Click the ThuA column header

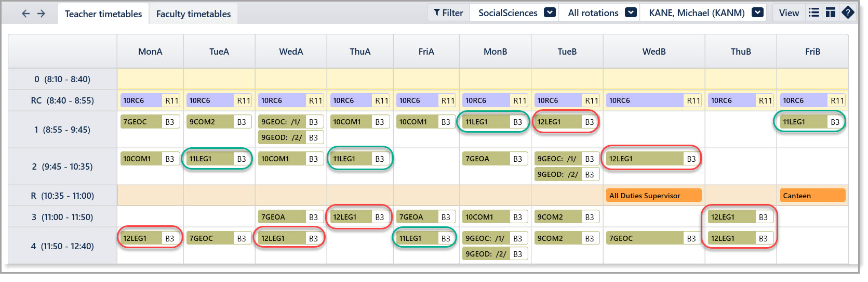tap(360, 52)
